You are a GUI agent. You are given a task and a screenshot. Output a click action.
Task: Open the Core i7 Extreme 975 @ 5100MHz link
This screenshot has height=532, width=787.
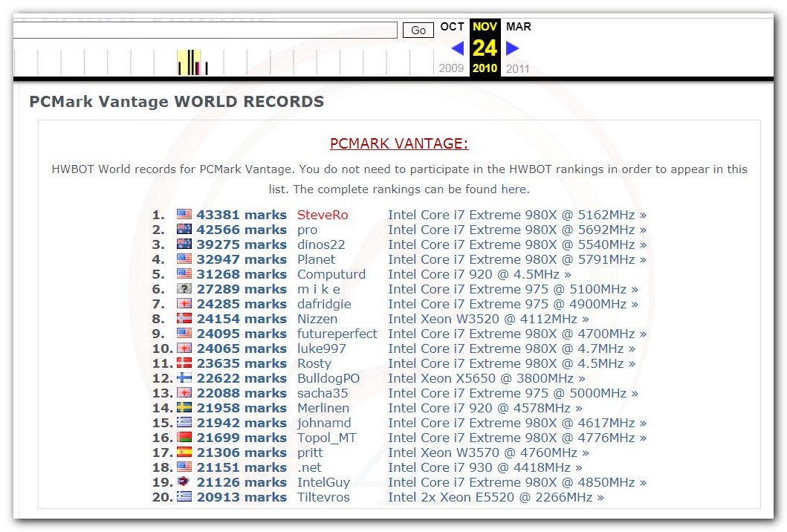click(513, 289)
